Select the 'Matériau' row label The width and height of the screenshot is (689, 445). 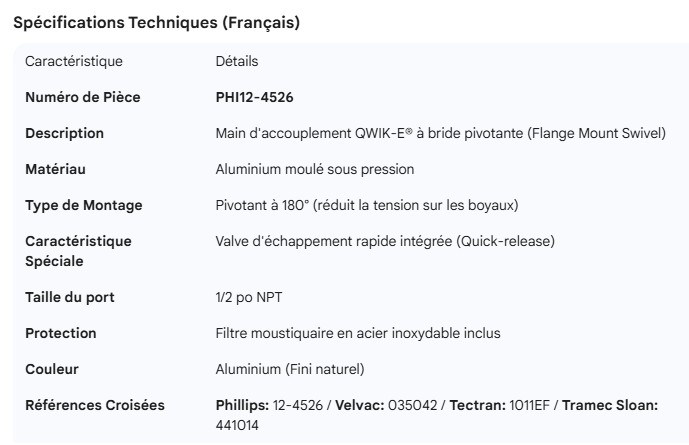[x=55, y=169]
